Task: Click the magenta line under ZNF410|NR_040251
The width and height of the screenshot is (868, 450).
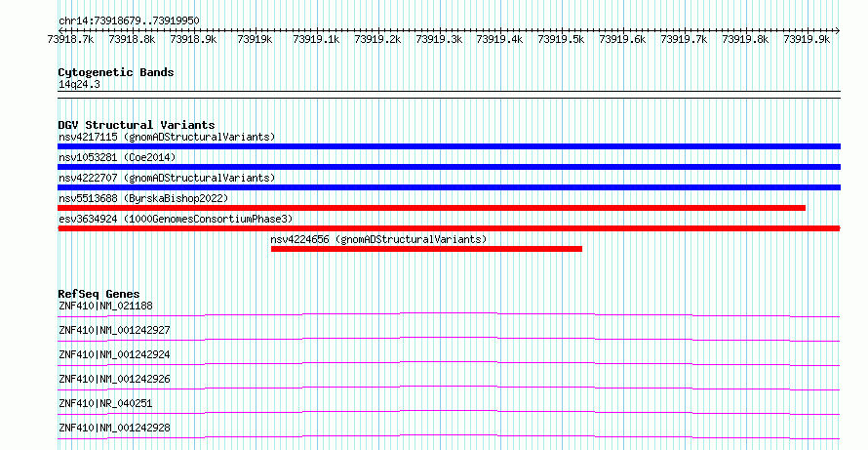Action: [449, 412]
